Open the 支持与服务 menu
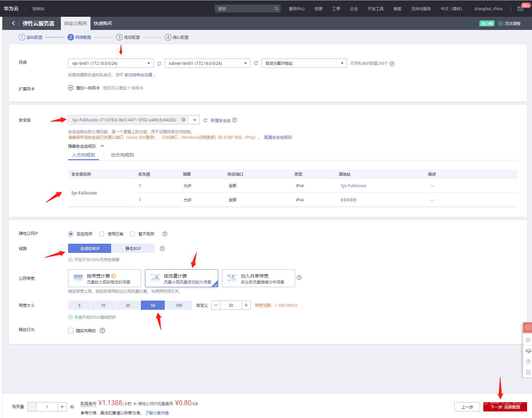 pos(421,9)
